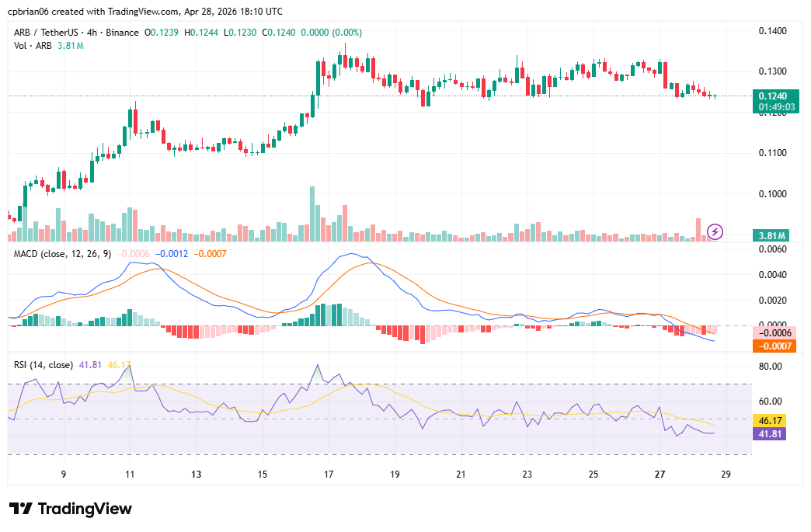Click the 01:49:03 candle countdown timer

coord(773,106)
